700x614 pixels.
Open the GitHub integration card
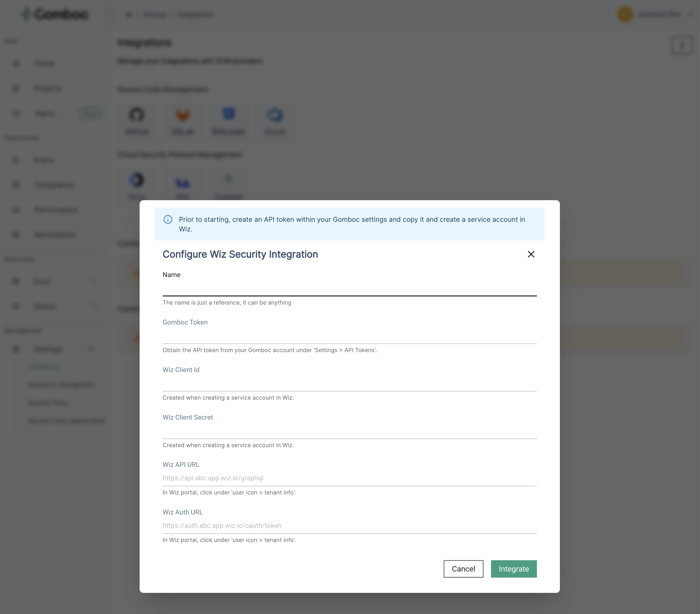tap(137, 122)
